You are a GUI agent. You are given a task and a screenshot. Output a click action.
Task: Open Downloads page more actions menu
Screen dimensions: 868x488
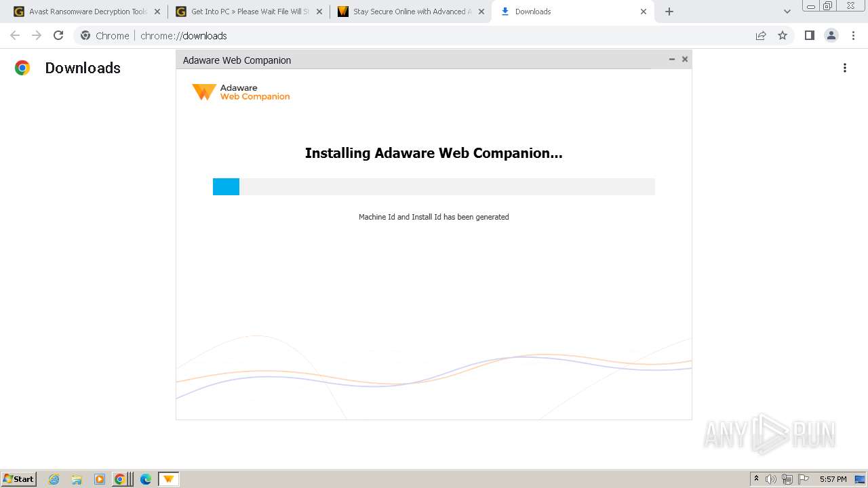point(845,68)
